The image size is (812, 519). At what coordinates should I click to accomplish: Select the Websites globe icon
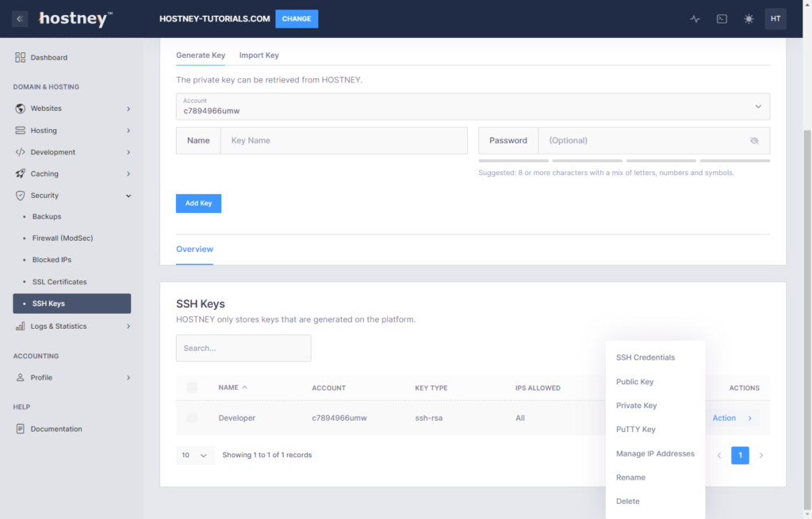point(18,108)
